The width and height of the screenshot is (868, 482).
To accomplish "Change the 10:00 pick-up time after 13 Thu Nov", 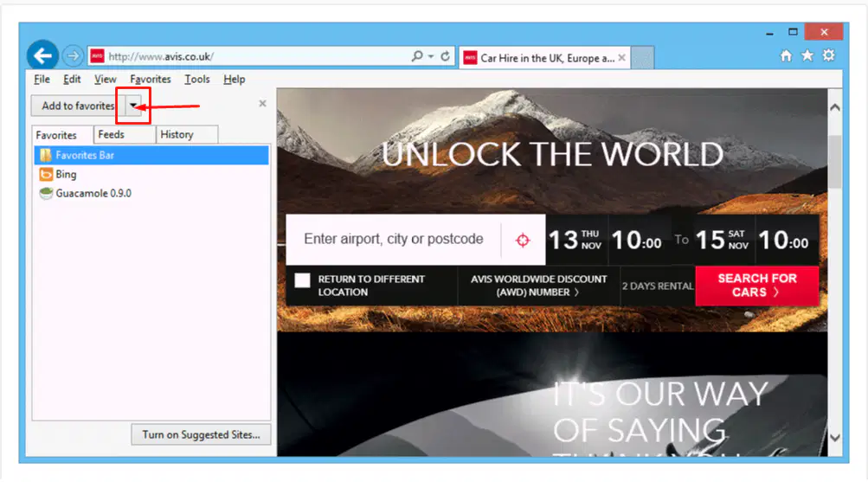I will click(637, 240).
